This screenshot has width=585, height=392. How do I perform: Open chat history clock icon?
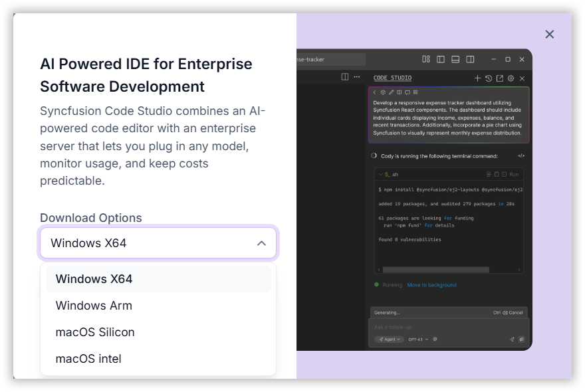point(489,78)
